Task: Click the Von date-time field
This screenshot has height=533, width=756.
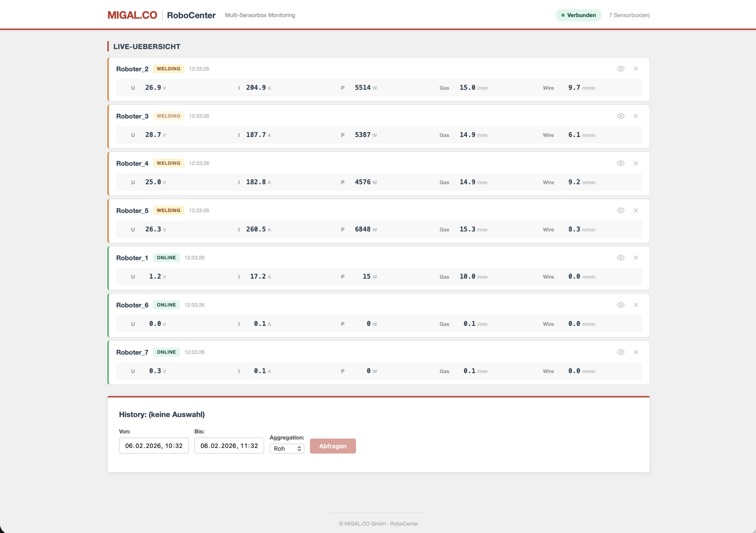Action: pos(153,446)
